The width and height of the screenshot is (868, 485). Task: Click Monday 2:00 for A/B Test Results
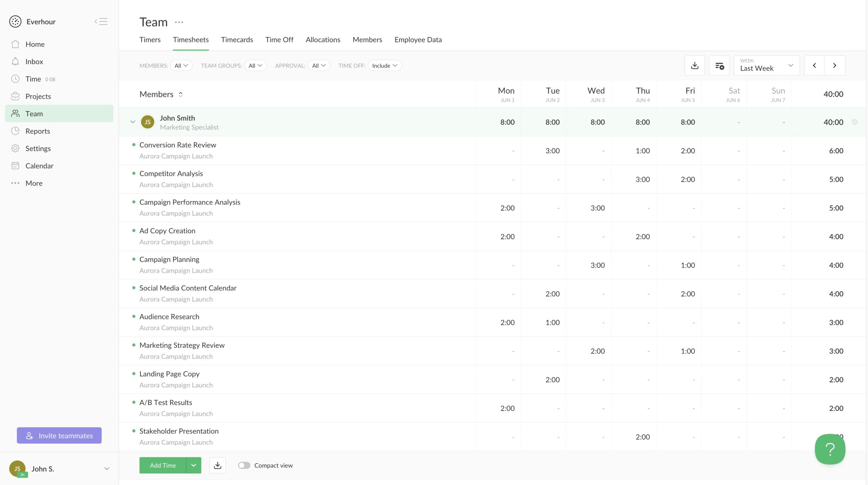[x=507, y=408]
